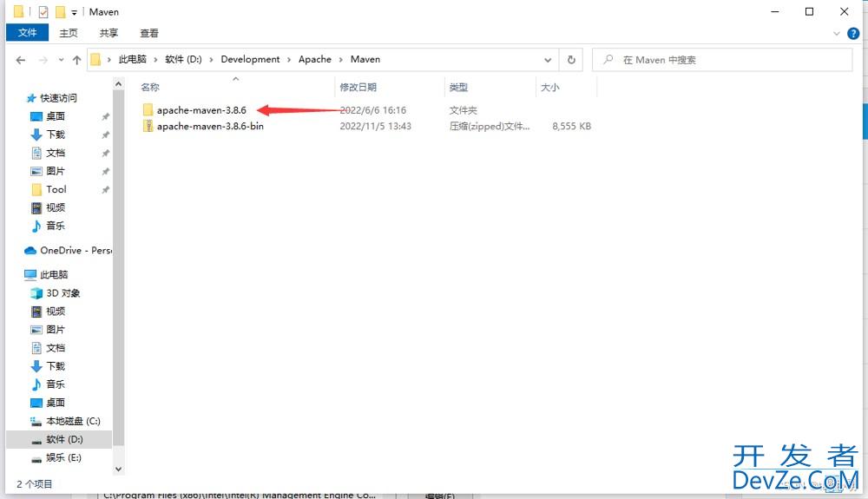Expand chevron after Development in breadcrumb
This screenshot has width=868, height=499.
coord(289,60)
